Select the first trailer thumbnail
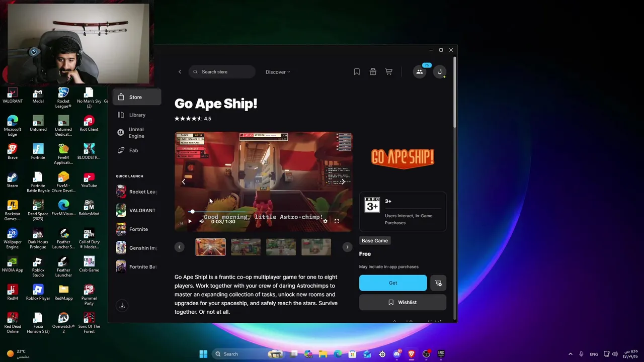 point(210,247)
